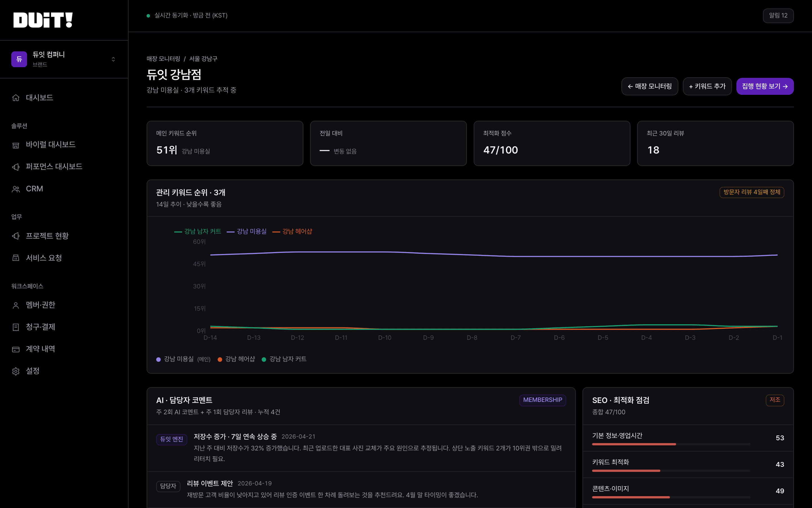This screenshot has height=508, width=812.
Task: Click the 종합 47/100 text
Action: point(609,412)
